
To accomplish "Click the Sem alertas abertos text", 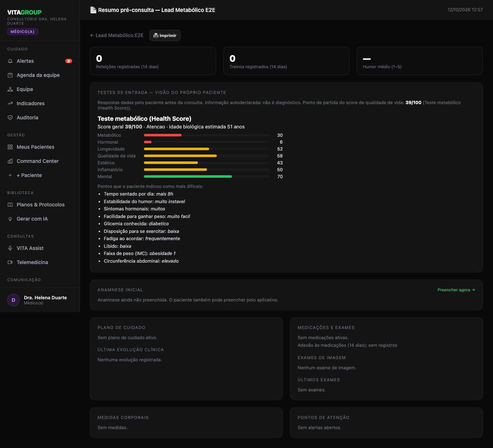I will coord(319,428).
